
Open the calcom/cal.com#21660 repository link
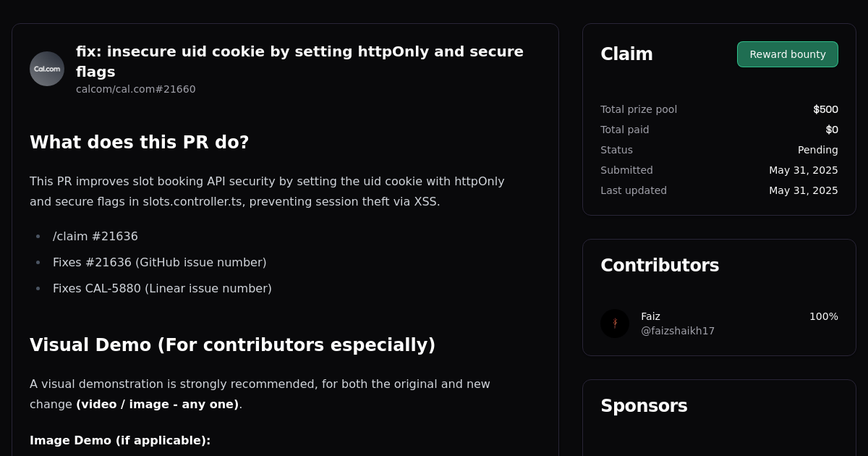point(135,89)
